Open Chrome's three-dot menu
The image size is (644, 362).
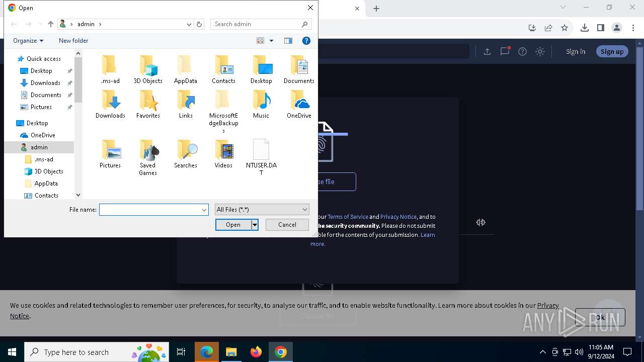click(633, 28)
